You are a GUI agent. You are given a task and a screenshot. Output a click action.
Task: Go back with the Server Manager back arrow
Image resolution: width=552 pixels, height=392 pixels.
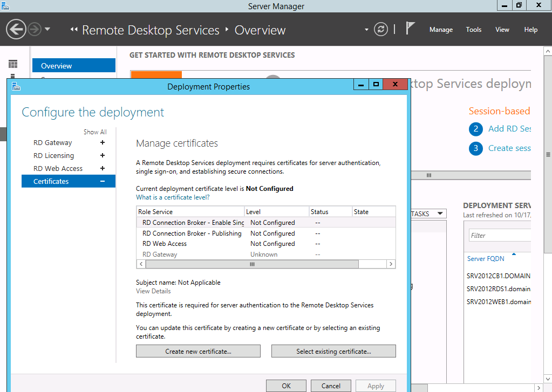[16, 29]
